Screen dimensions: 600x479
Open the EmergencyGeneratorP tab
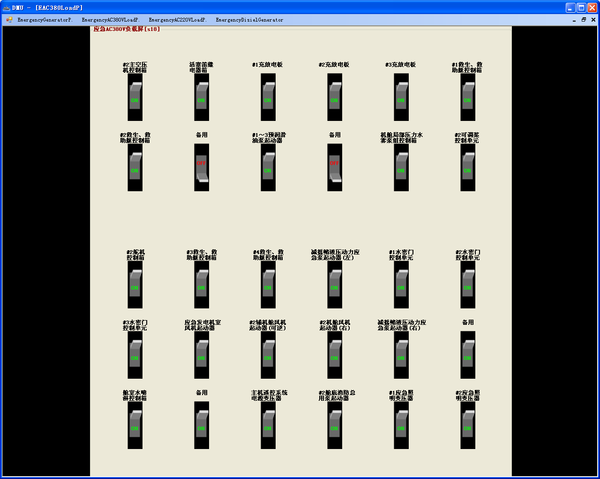click(44, 19)
